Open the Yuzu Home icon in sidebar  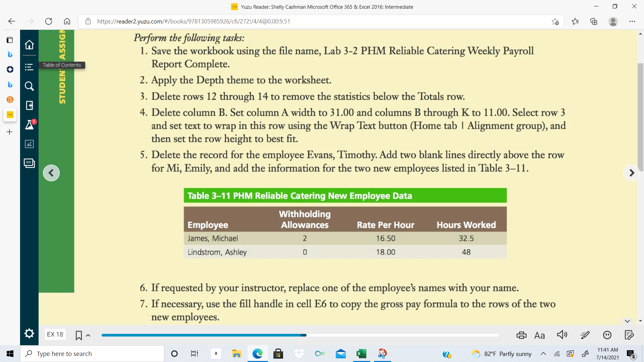(x=29, y=45)
